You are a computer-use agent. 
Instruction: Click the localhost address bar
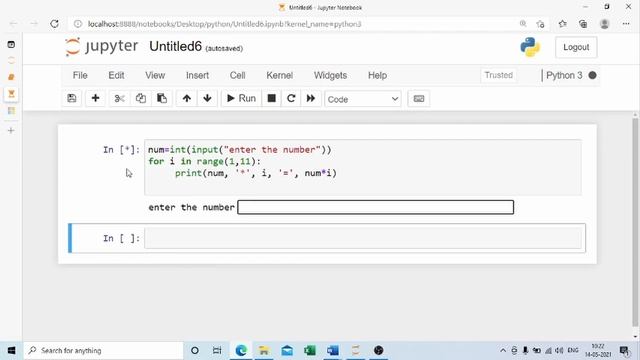point(224,24)
